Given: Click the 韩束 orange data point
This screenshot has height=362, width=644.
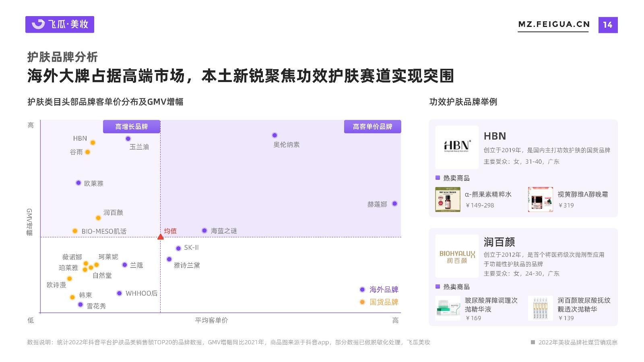Looking at the screenshot, I should [x=72, y=297].
